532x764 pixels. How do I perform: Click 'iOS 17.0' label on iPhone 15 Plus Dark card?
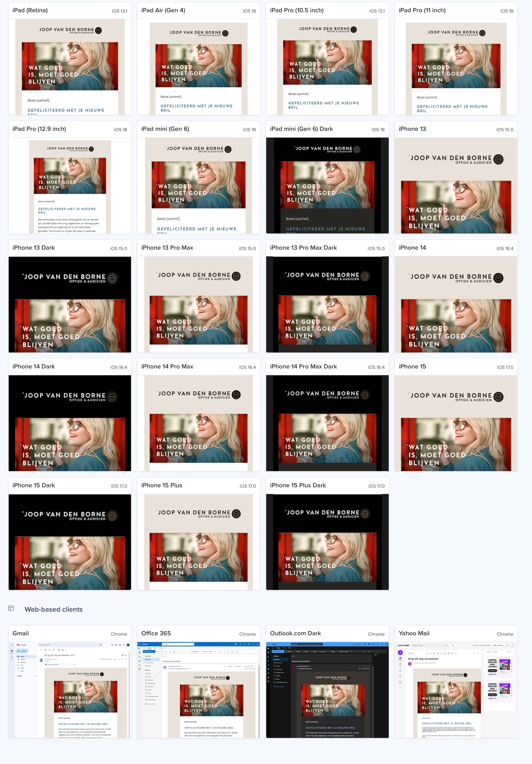(x=376, y=487)
